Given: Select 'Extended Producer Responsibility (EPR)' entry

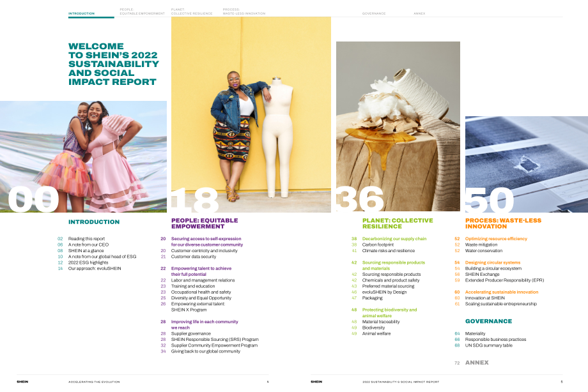Looking at the screenshot, I should 504,280.
